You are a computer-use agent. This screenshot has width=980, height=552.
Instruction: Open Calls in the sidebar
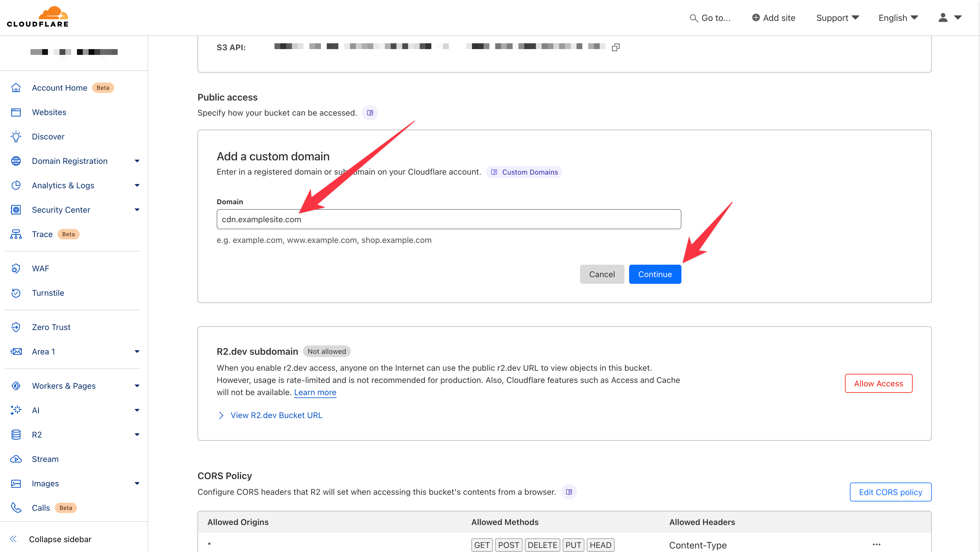pos(41,508)
